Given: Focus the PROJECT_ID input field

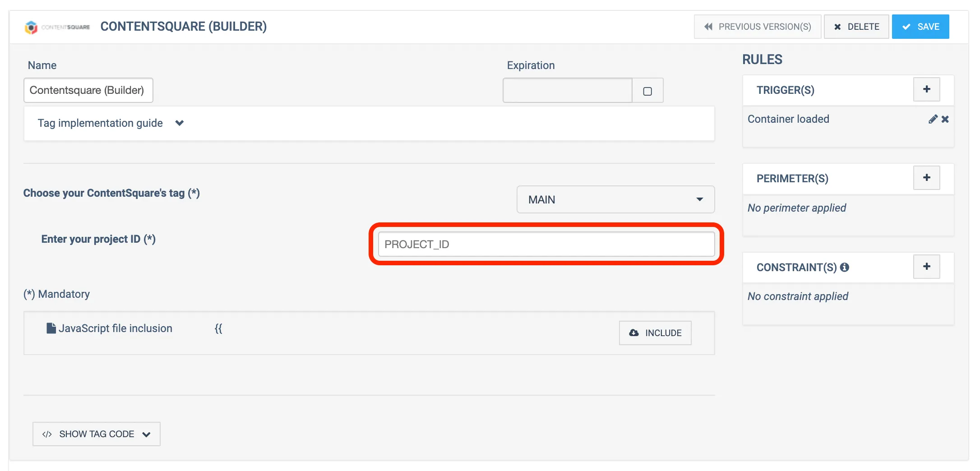Looking at the screenshot, I should (546, 244).
